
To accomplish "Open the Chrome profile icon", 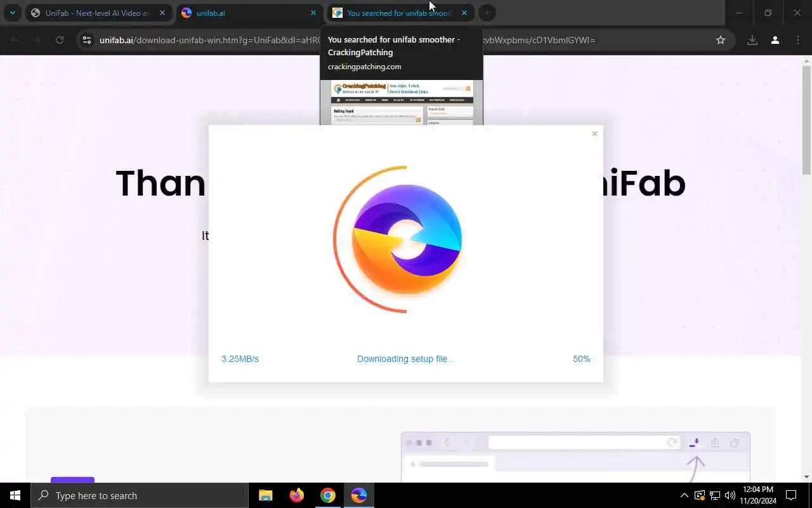I will click(775, 40).
